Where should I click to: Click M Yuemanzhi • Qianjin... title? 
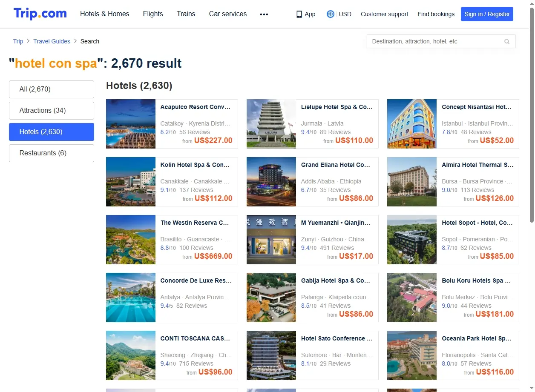[x=336, y=223]
